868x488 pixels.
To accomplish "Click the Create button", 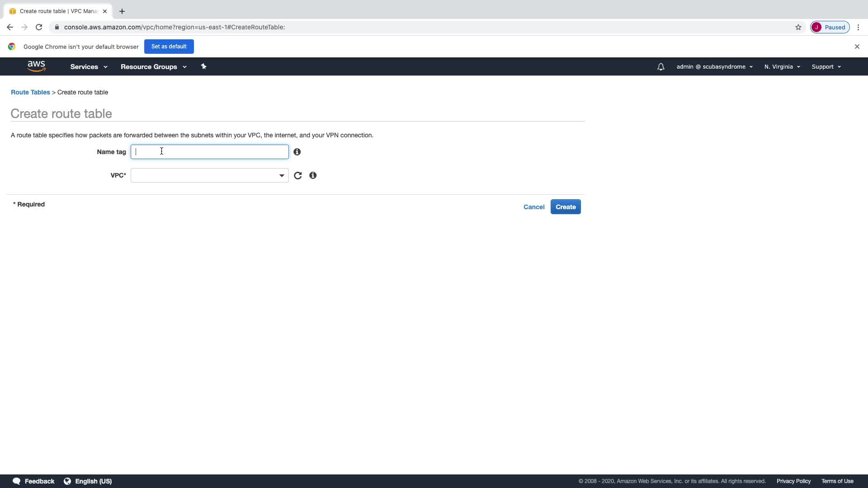I will 565,207.
